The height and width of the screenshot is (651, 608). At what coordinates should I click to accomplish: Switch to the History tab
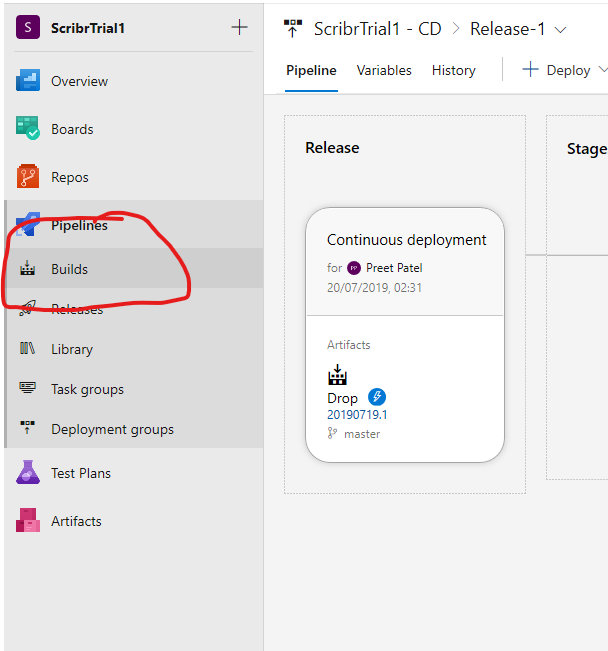point(454,70)
